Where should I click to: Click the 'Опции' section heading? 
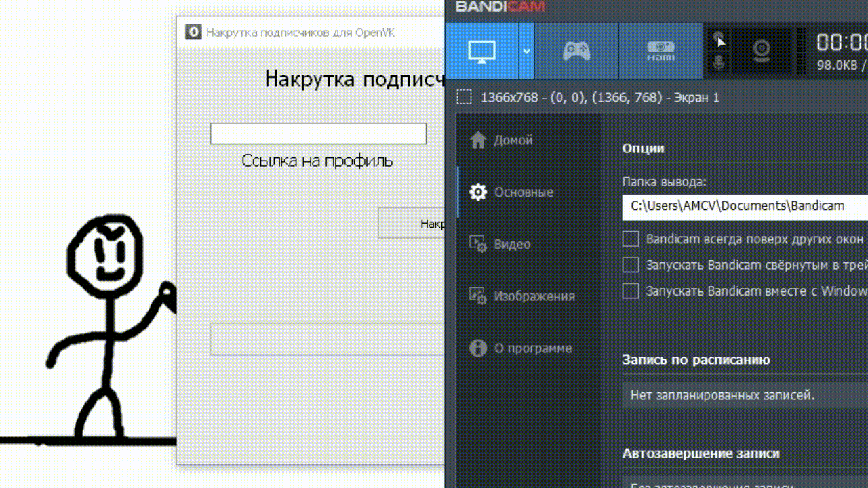coord(643,148)
